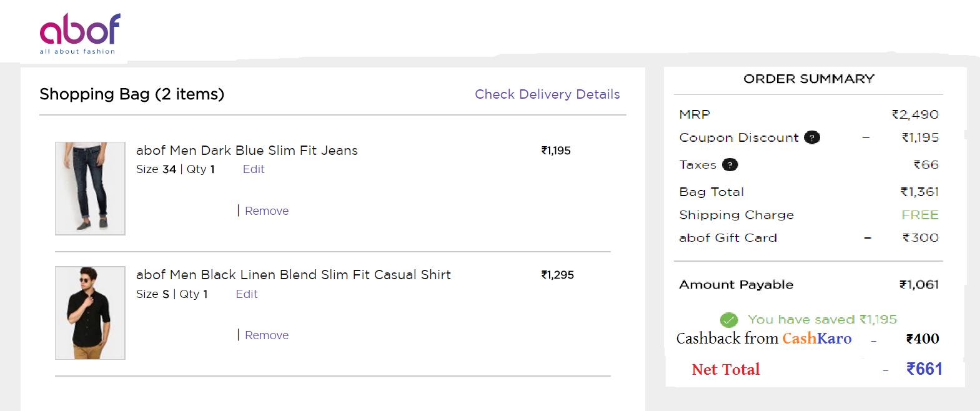Remove the Dark Blue Slim Fit Jeans
The height and width of the screenshot is (411, 980).
click(x=267, y=211)
